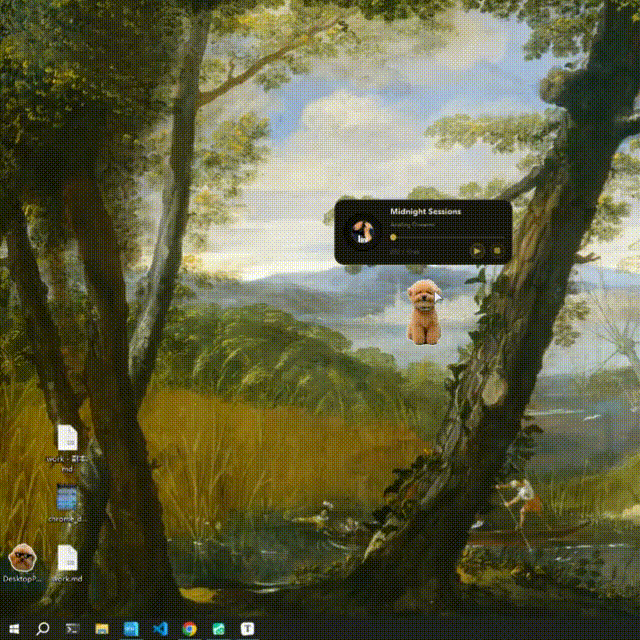Open File Explorer from the taskbar
Viewport: 640px width, 640px height.
[x=102, y=629]
